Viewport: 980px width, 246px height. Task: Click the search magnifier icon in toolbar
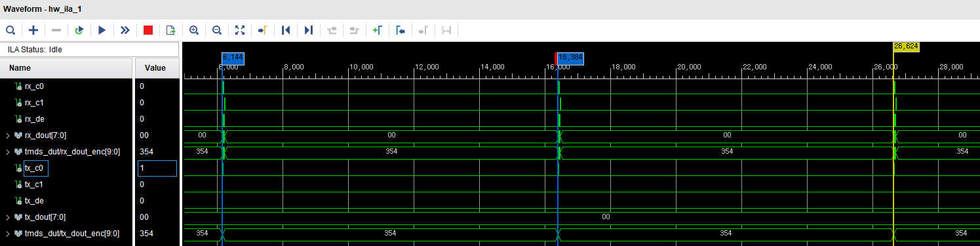click(10, 30)
